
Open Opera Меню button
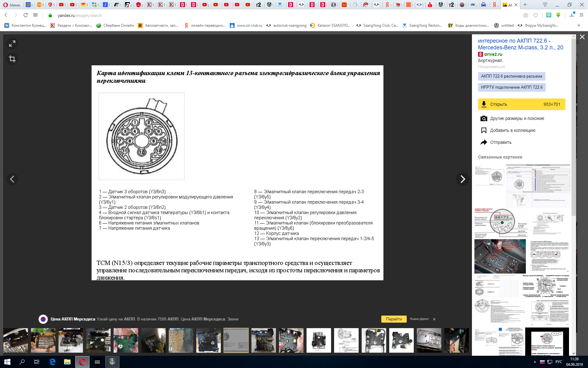click(x=12, y=5)
